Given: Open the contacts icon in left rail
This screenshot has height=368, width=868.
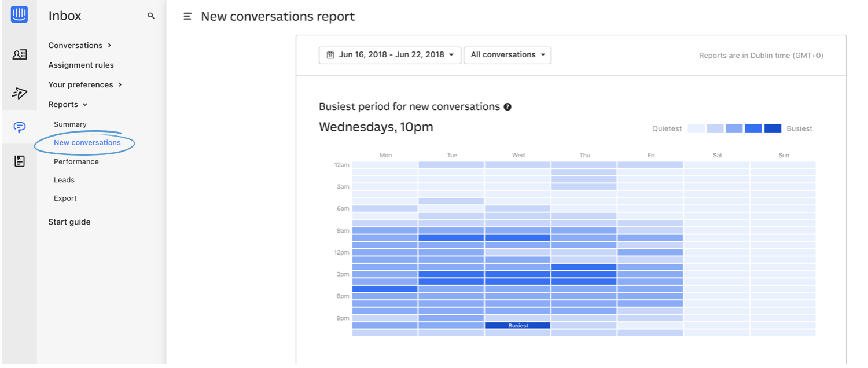Looking at the screenshot, I should pyautogui.click(x=19, y=54).
